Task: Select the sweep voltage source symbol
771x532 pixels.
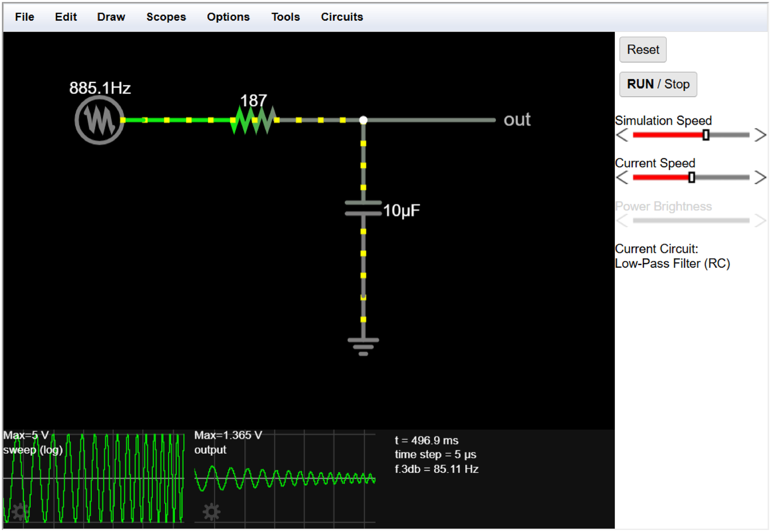Action: tap(99, 120)
